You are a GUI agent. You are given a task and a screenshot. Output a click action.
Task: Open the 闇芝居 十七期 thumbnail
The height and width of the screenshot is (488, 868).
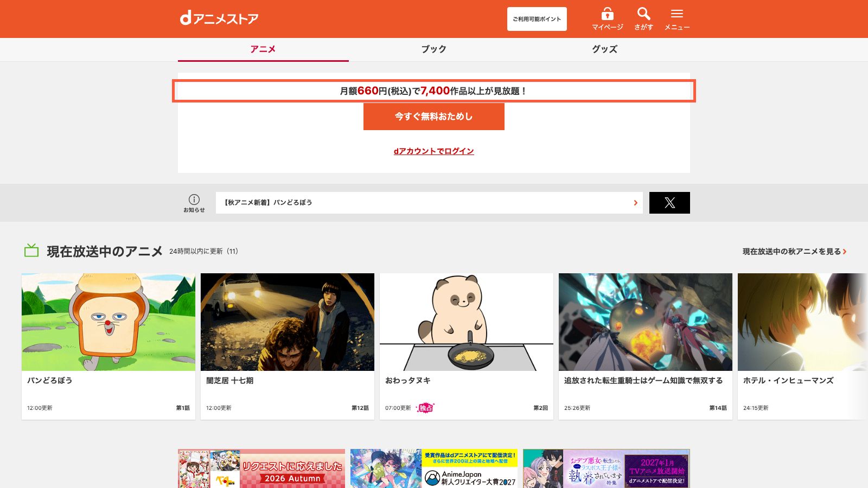pos(288,322)
